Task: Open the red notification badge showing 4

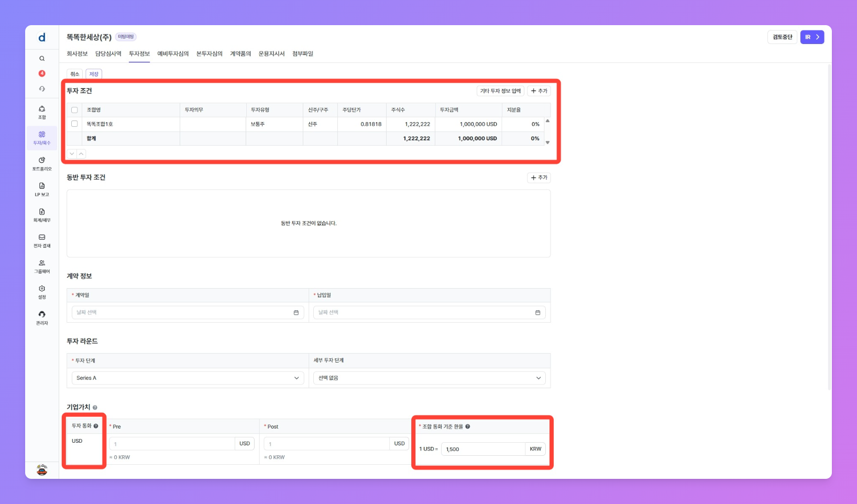Action: tap(42, 73)
